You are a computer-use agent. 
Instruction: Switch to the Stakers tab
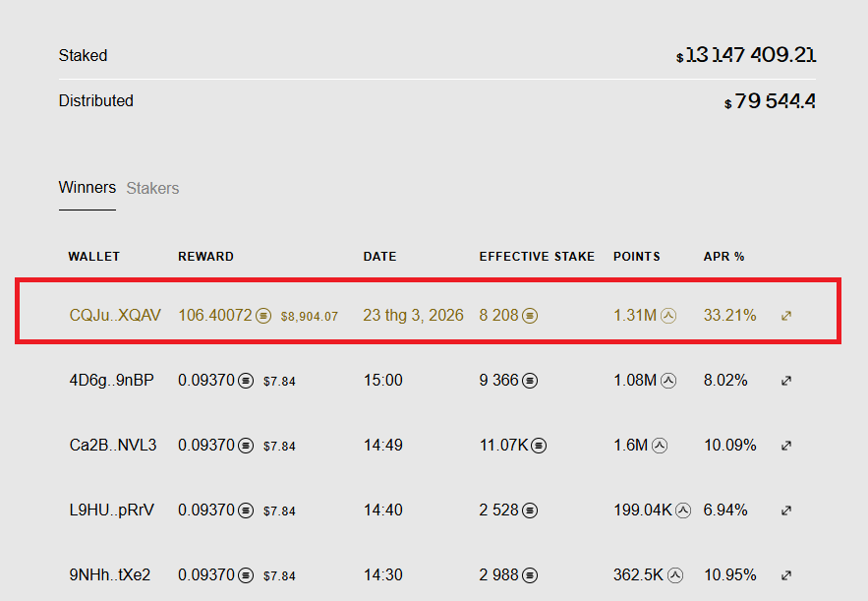(x=152, y=188)
